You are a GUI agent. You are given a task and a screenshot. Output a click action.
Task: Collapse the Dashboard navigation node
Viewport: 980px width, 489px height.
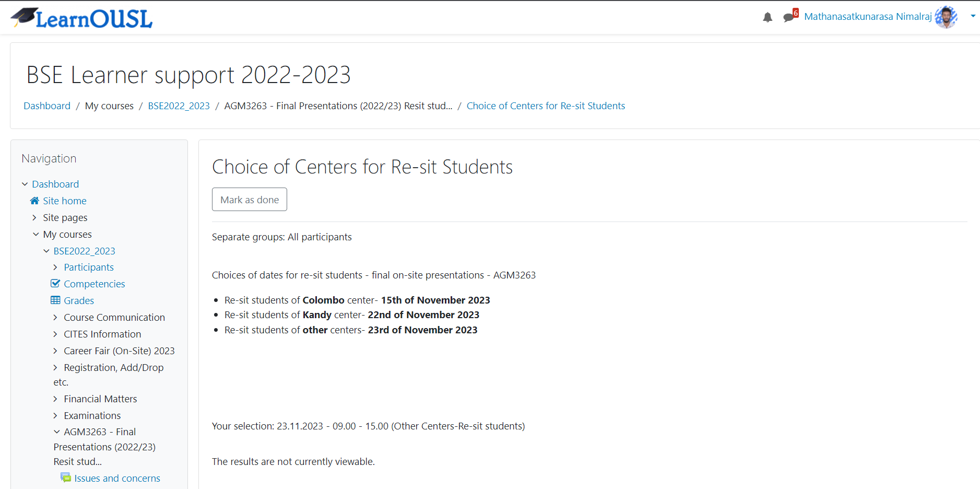(x=25, y=184)
